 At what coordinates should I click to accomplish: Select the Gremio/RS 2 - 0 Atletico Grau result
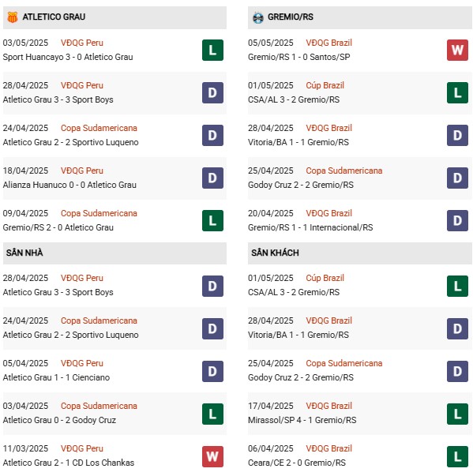58,227
